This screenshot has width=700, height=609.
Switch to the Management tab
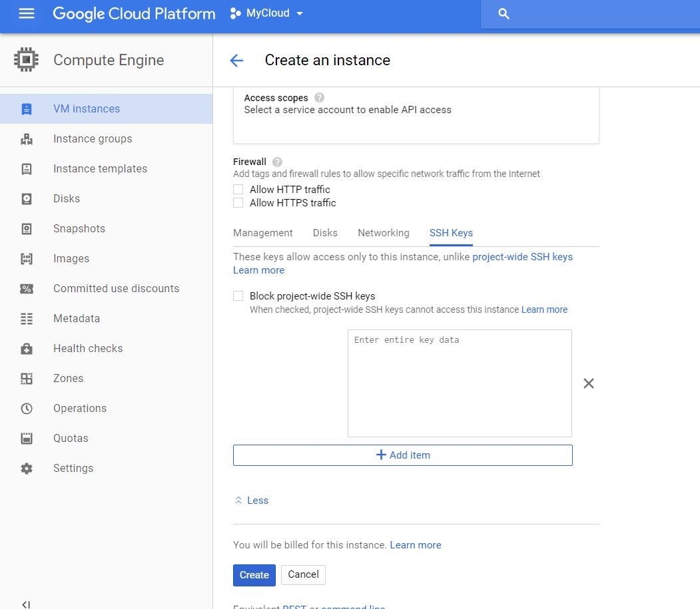(x=262, y=233)
